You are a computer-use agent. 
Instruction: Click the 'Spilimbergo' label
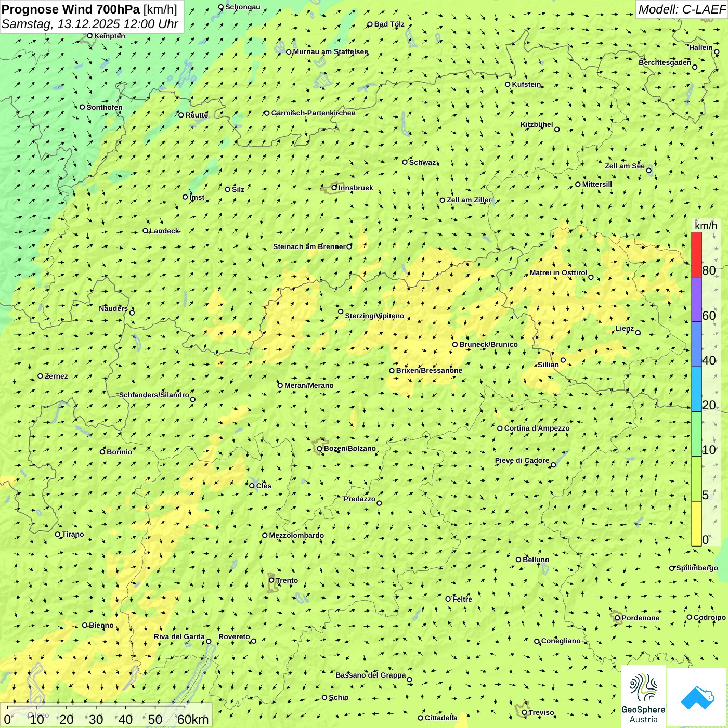697,568
